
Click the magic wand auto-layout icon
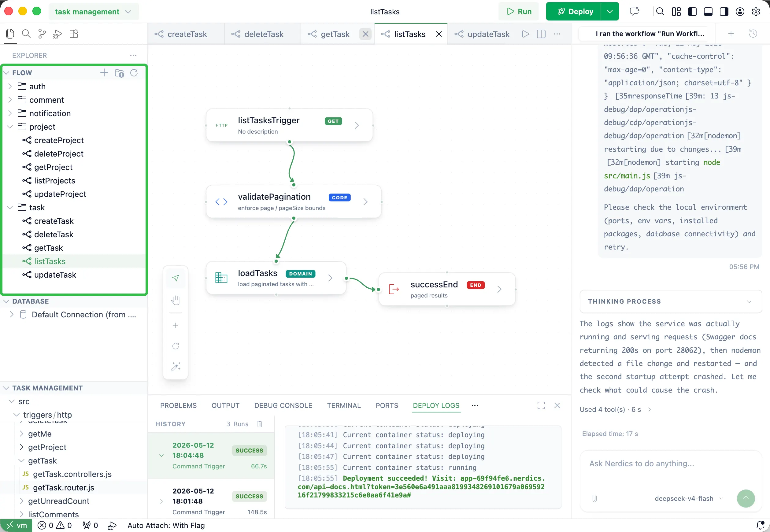point(176,366)
